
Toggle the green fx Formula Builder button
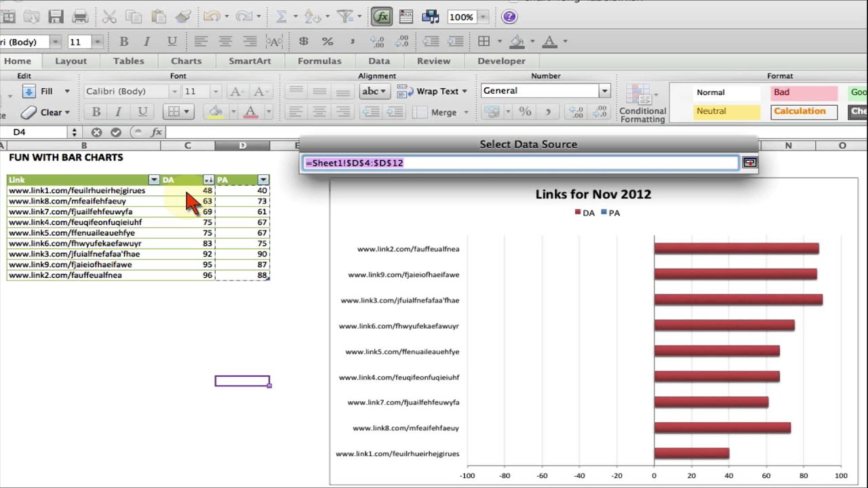(382, 17)
